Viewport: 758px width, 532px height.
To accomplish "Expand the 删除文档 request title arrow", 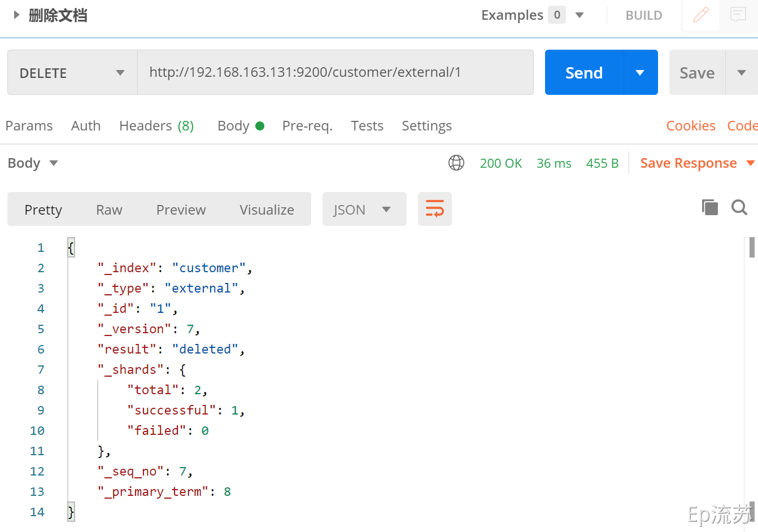I will click(x=16, y=15).
